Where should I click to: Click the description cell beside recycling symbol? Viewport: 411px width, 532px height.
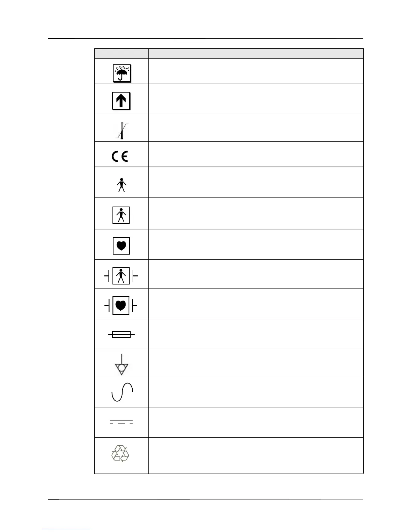click(256, 455)
